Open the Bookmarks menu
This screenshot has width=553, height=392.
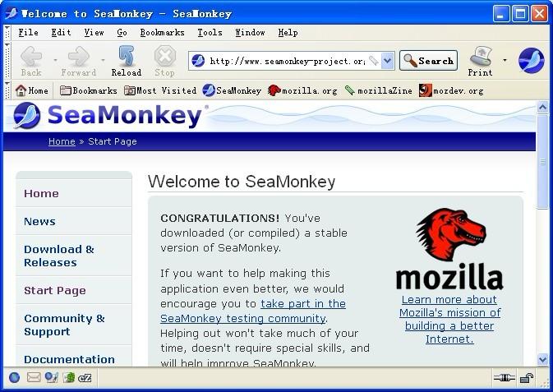coord(162,32)
